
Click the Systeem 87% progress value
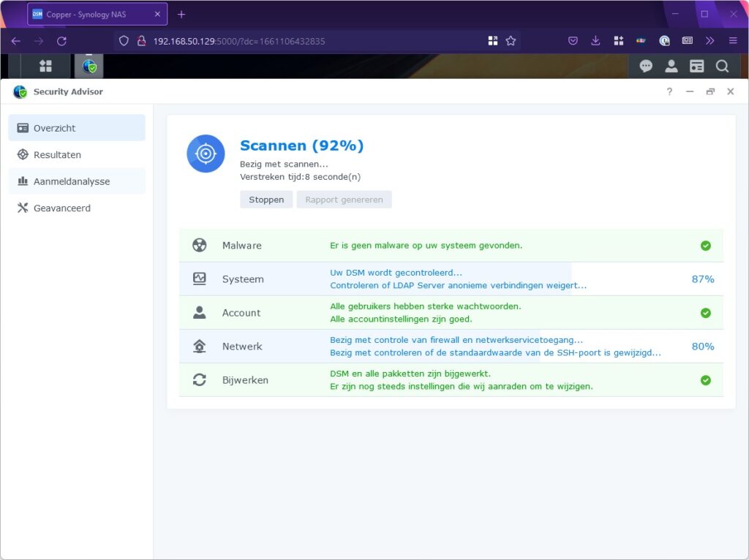click(703, 279)
